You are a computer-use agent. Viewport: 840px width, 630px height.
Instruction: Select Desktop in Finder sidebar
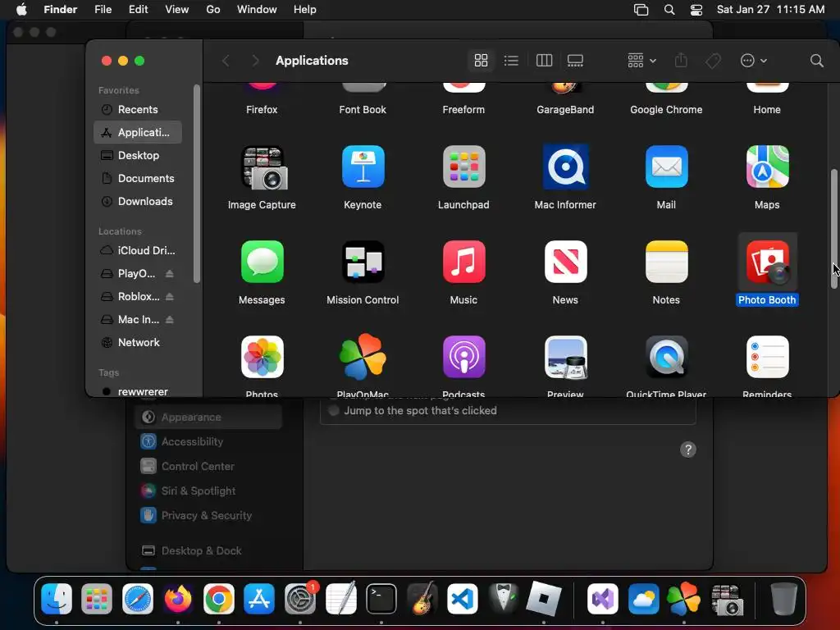138,155
